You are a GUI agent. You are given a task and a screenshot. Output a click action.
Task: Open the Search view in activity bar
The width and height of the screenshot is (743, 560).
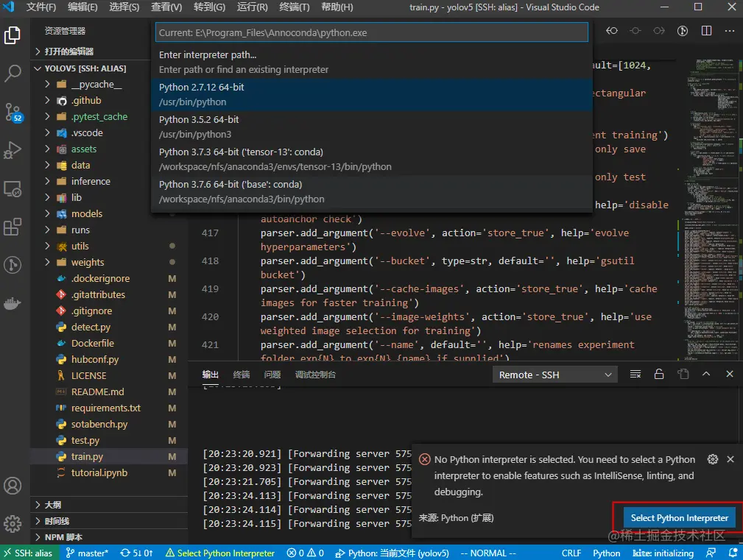point(13,73)
